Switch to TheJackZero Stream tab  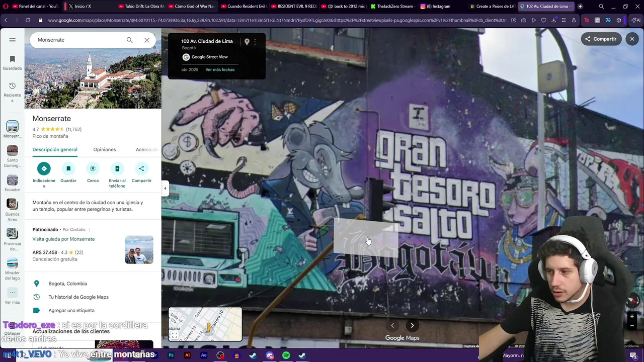coord(392,7)
